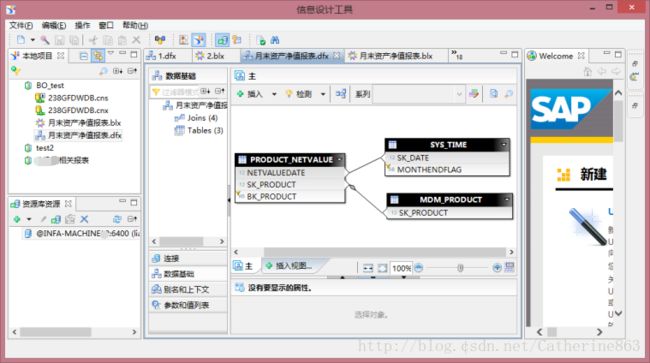Toggle the highlighted local projects view icon
650x363 pixels.
click(x=199, y=40)
